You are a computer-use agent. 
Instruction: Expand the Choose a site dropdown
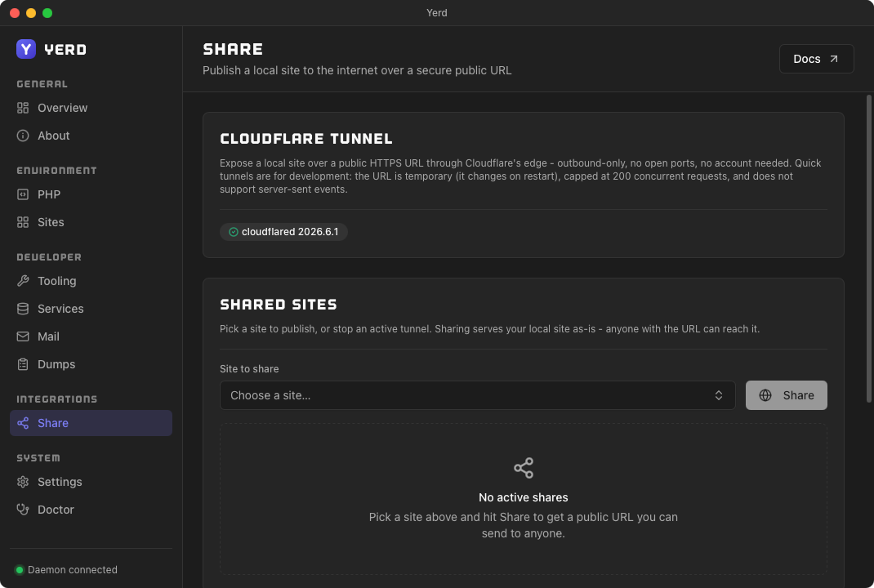pyautogui.click(x=478, y=395)
